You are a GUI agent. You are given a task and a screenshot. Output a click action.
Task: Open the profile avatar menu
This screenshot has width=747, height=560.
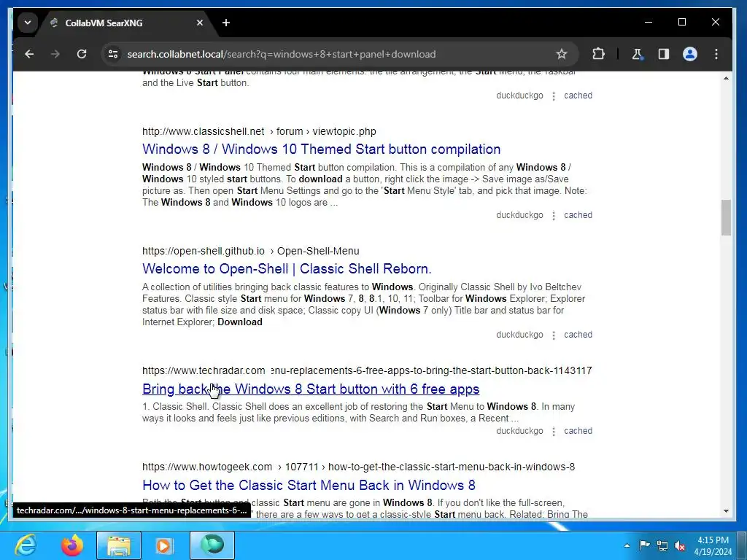tap(690, 54)
